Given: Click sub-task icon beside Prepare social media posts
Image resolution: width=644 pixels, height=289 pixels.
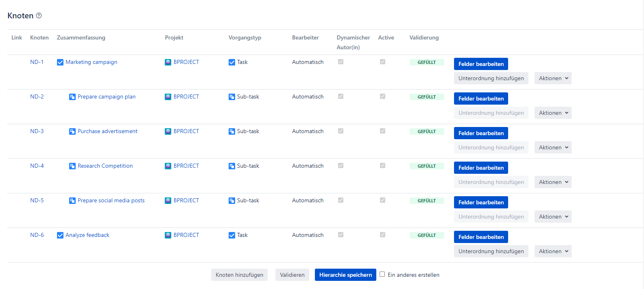Looking at the screenshot, I should tap(72, 201).
